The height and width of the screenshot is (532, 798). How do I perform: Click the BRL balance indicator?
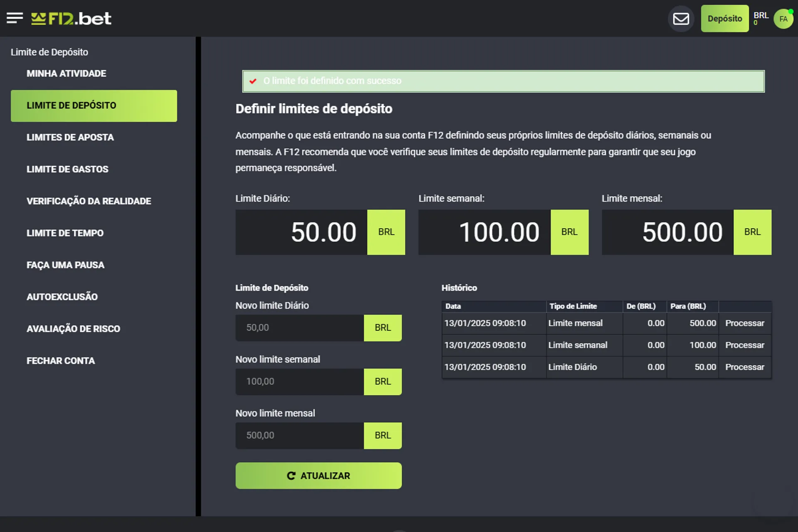[x=761, y=18]
